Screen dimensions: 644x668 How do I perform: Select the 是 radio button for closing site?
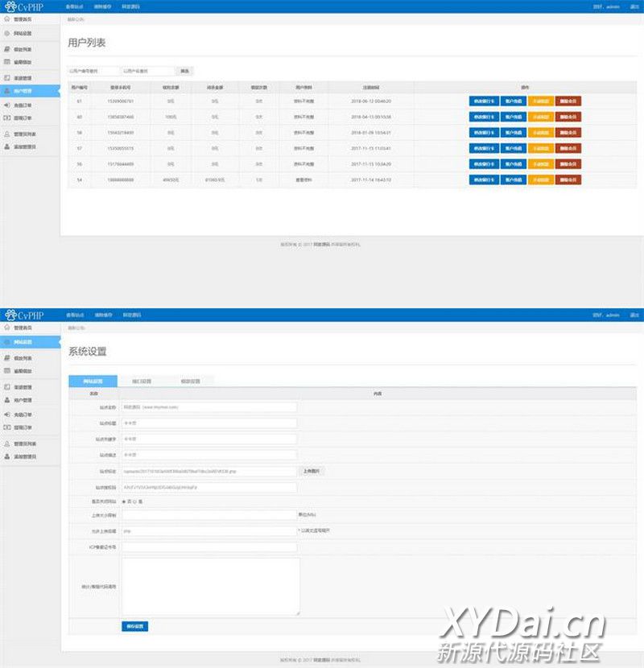(123, 501)
